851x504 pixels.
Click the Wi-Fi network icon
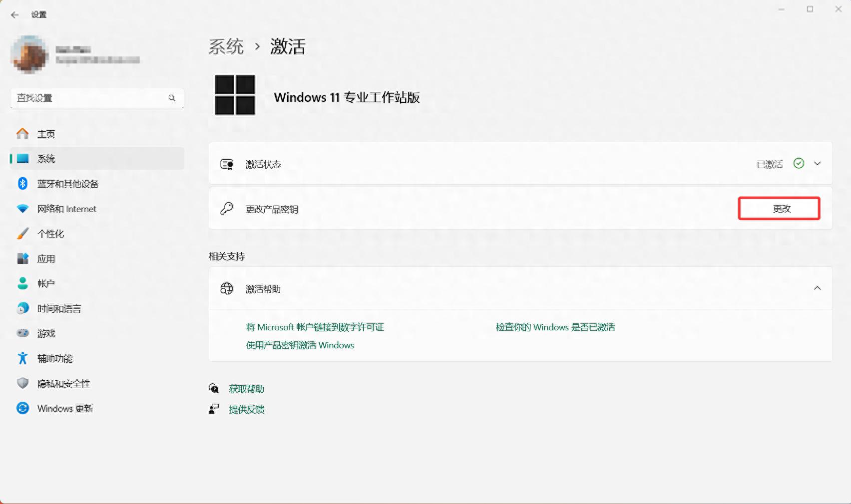point(22,209)
